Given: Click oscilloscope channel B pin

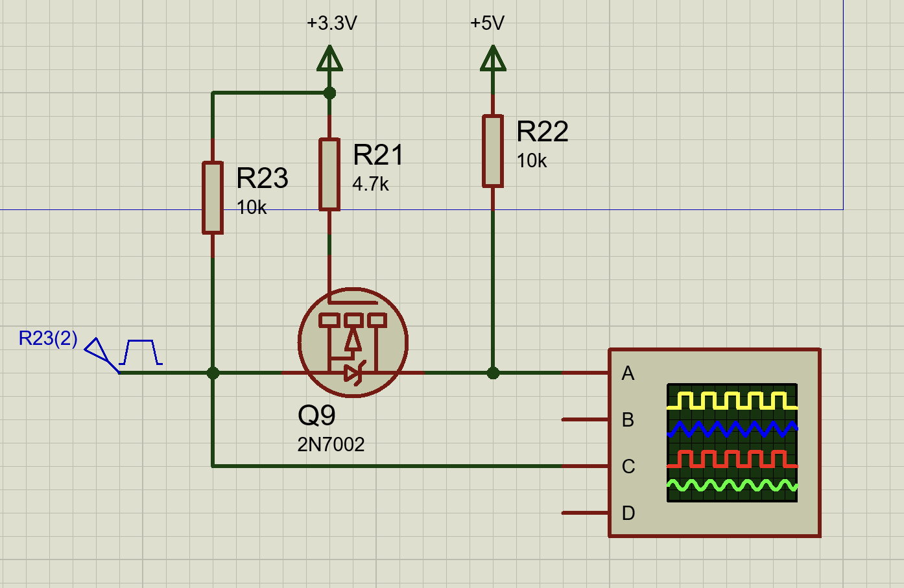Looking at the screenshot, I should click(585, 419).
